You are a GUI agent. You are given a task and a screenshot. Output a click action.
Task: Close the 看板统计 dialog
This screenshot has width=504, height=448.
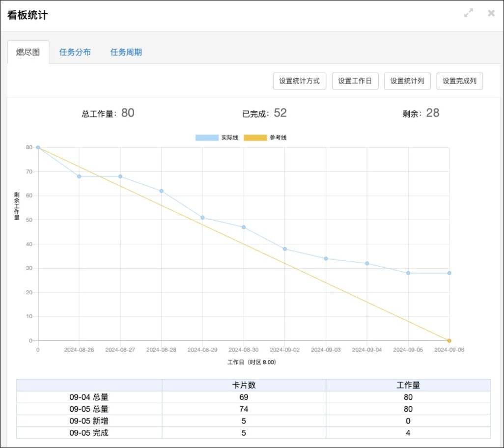point(491,14)
